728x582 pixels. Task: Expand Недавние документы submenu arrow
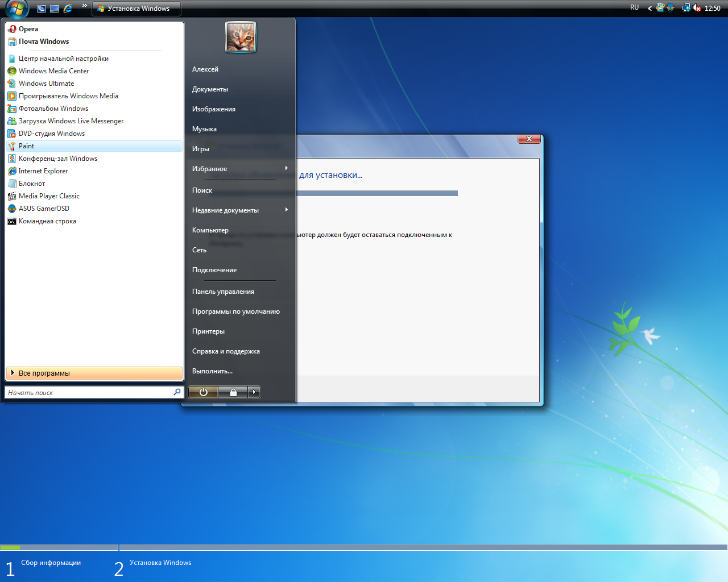pyautogui.click(x=287, y=210)
